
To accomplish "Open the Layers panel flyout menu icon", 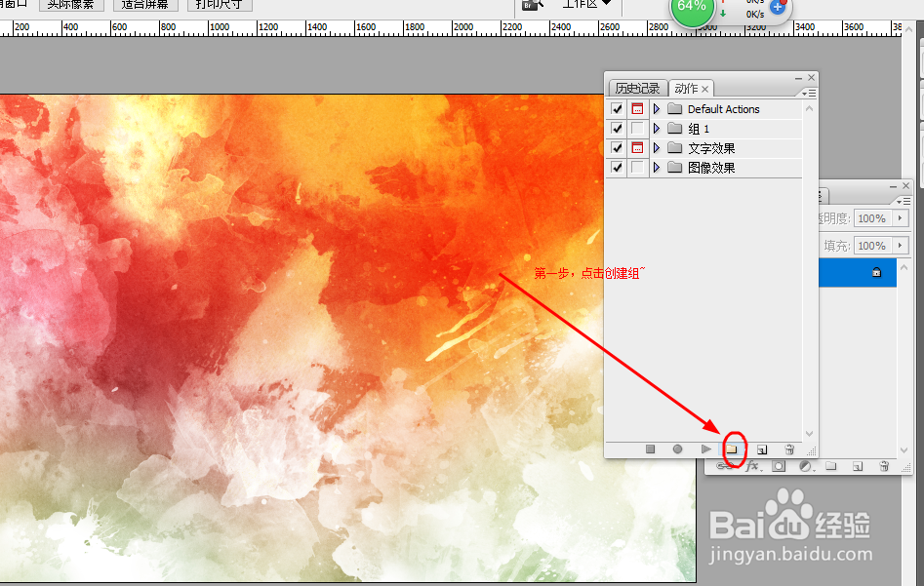I will tap(904, 202).
